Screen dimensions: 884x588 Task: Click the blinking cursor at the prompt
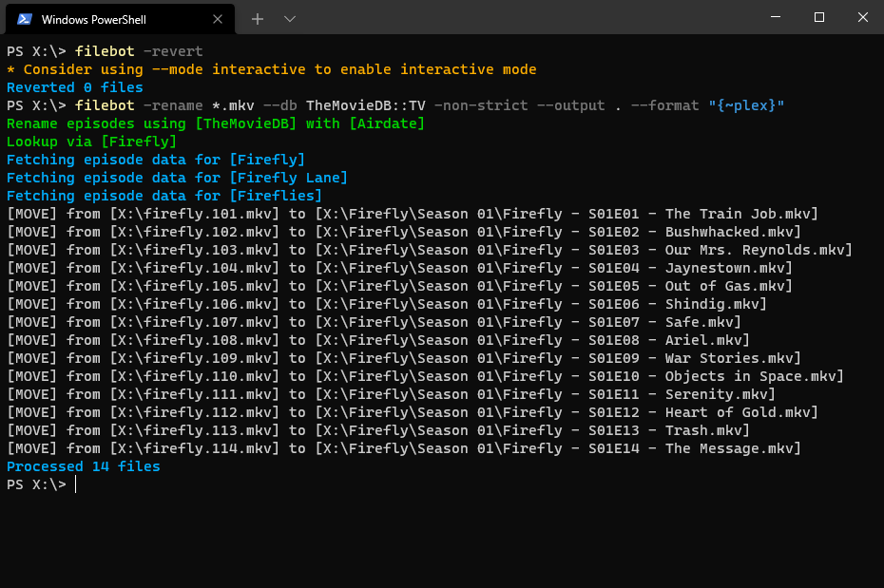(74, 484)
